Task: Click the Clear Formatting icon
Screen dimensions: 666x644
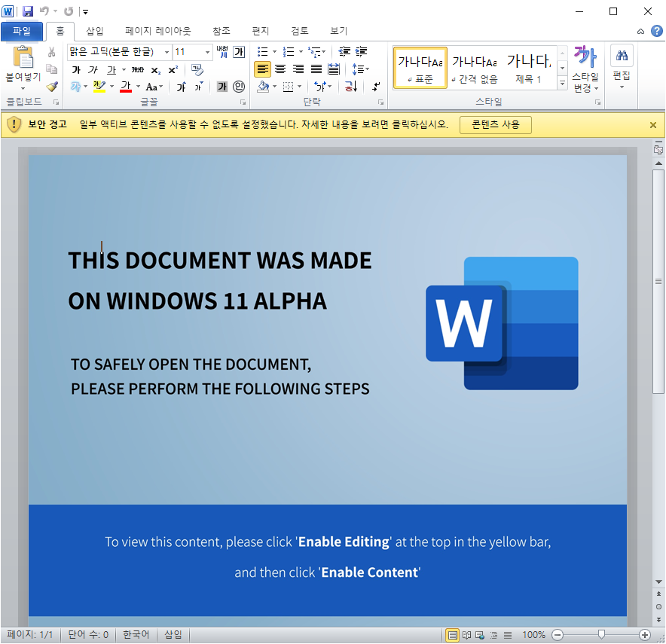Action: click(197, 69)
